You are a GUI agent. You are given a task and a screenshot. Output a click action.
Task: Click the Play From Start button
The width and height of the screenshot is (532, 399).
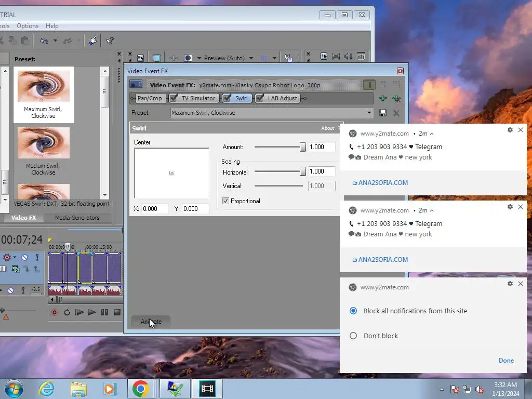pyautogui.click(x=79, y=312)
